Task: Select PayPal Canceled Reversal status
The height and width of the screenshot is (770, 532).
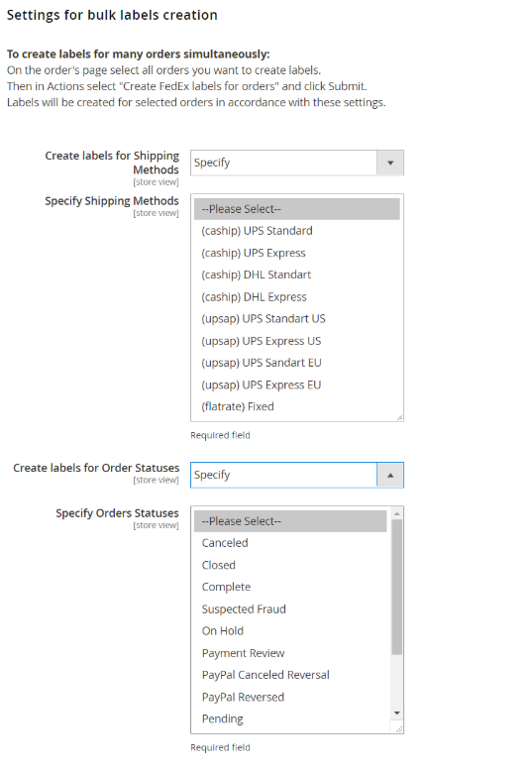Action: 290,675
